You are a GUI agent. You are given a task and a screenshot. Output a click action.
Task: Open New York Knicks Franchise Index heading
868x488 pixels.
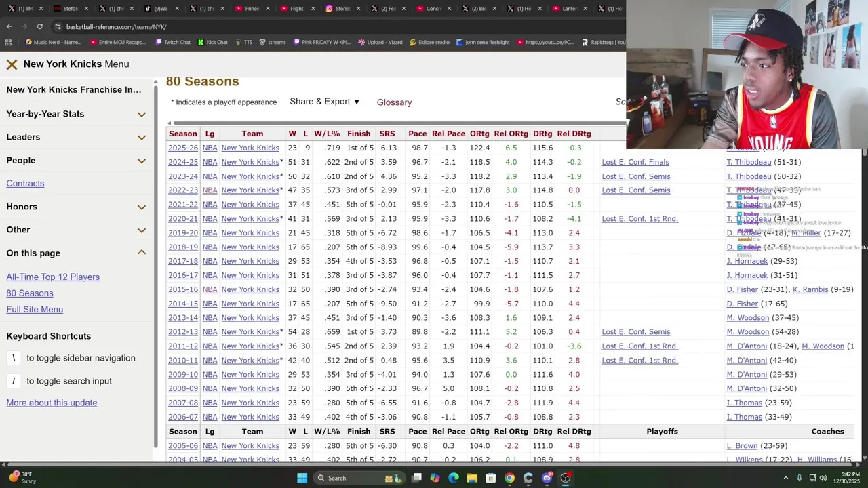74,90
